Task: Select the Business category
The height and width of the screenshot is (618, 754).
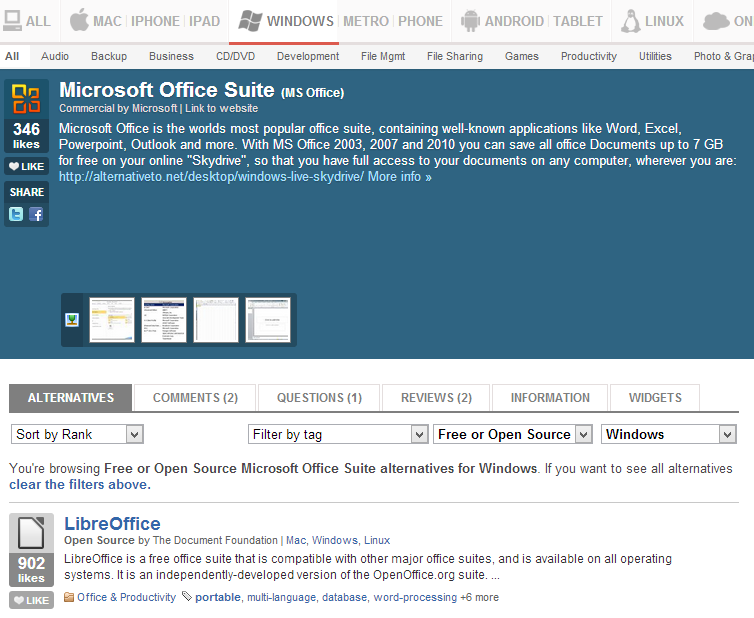Action: (171, 56)
